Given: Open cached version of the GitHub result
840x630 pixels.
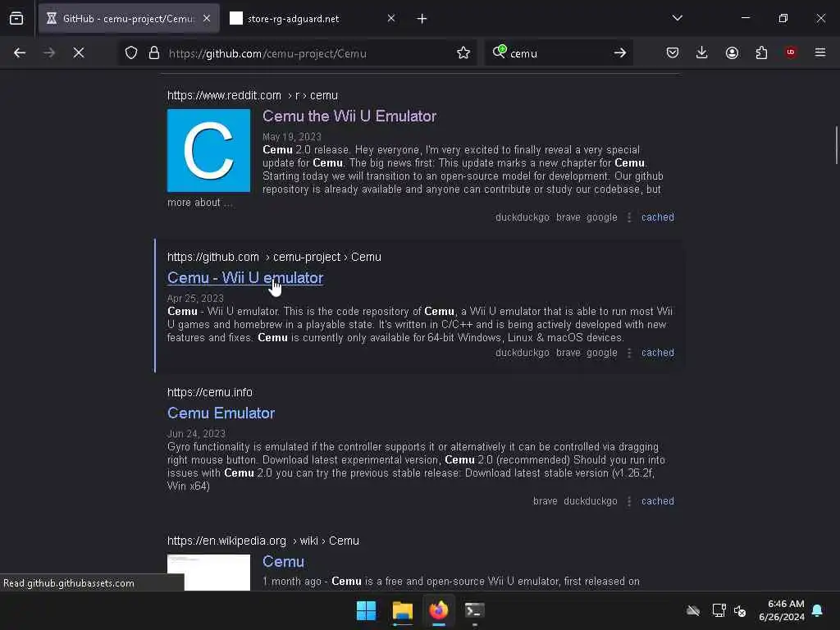Looking at the screenshot, I should tap(657, 353).
